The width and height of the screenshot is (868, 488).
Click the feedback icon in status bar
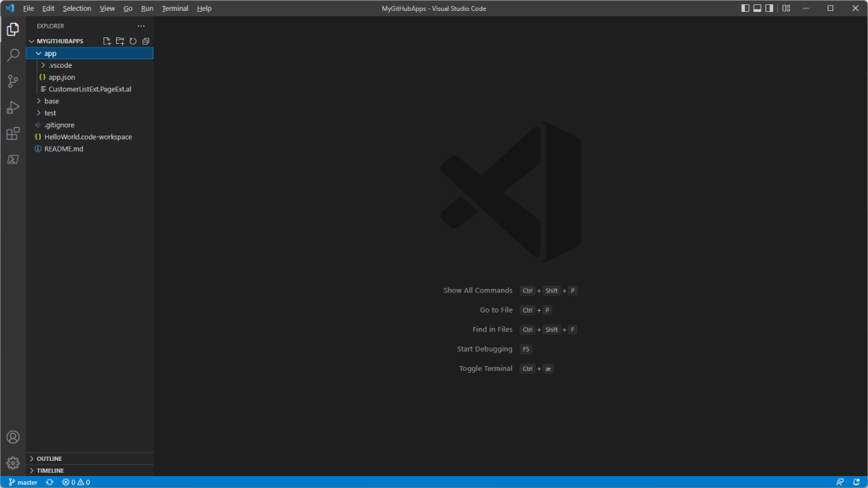tap(840, 482)
